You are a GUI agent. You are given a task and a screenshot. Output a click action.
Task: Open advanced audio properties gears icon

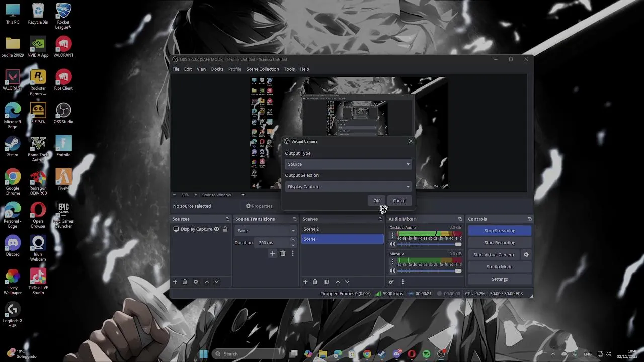(391, 282)
